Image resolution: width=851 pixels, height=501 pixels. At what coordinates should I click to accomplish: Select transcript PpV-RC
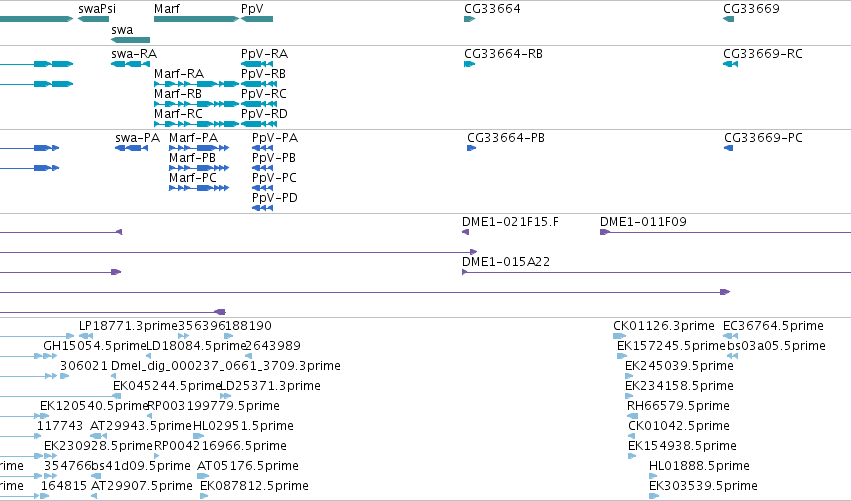point(259,104)
